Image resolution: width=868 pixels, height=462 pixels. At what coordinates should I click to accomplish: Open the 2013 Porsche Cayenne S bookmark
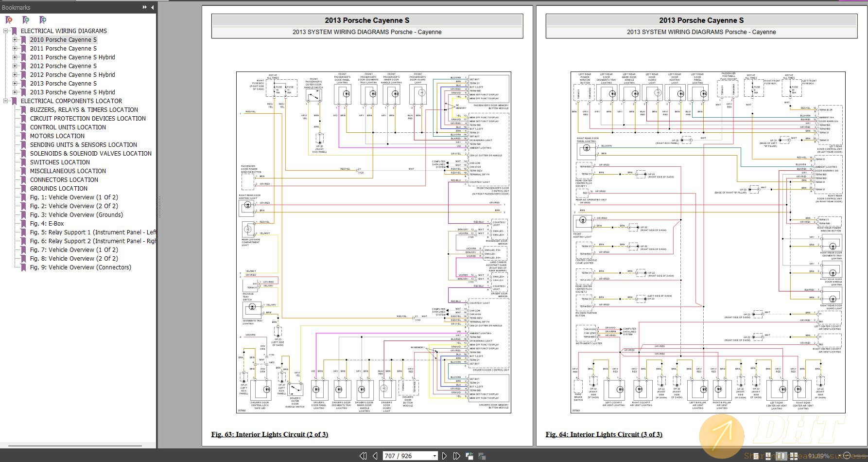63,84
